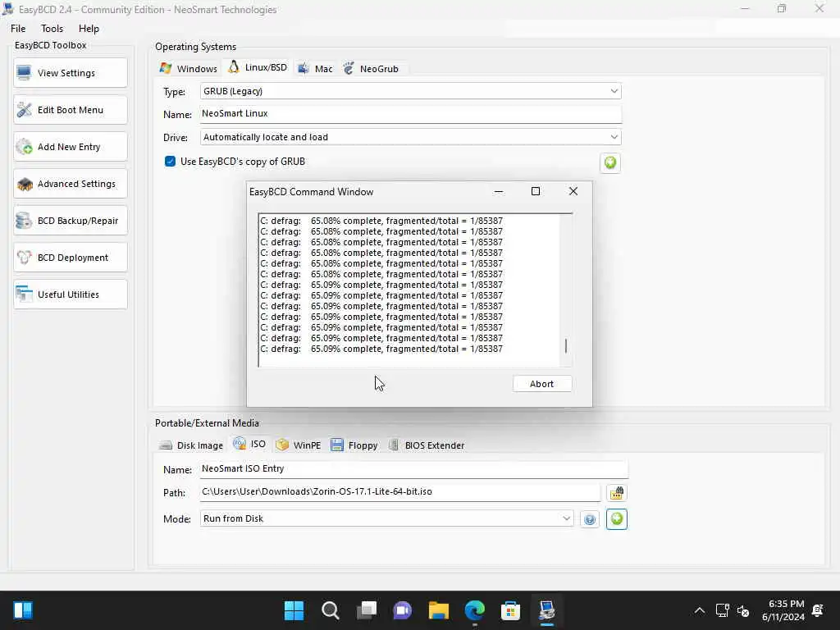
Task: Click the ISO Path field
Action: [400, 492]
